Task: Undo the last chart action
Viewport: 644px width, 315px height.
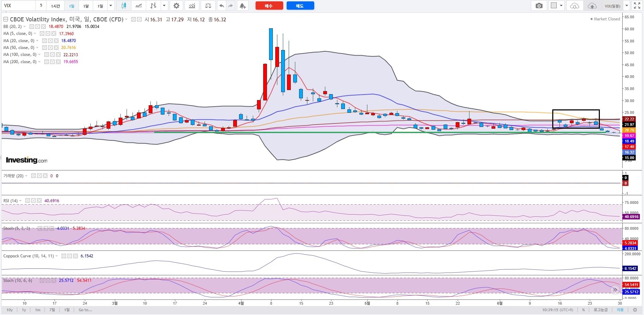Action: (221, 6)
